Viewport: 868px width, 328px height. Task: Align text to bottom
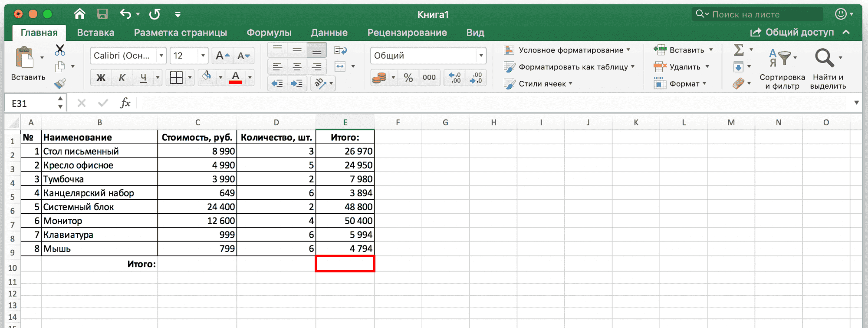coord(317,50)
